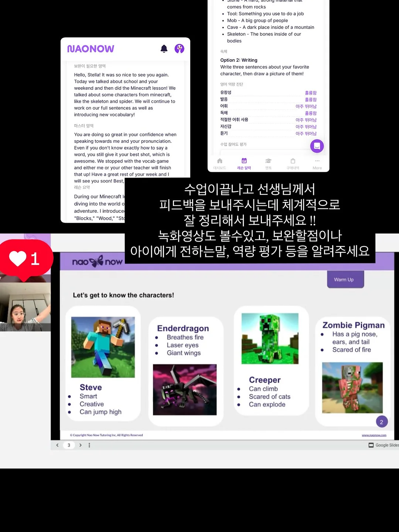Open the purple chat floating button

(x=317, y=146)
